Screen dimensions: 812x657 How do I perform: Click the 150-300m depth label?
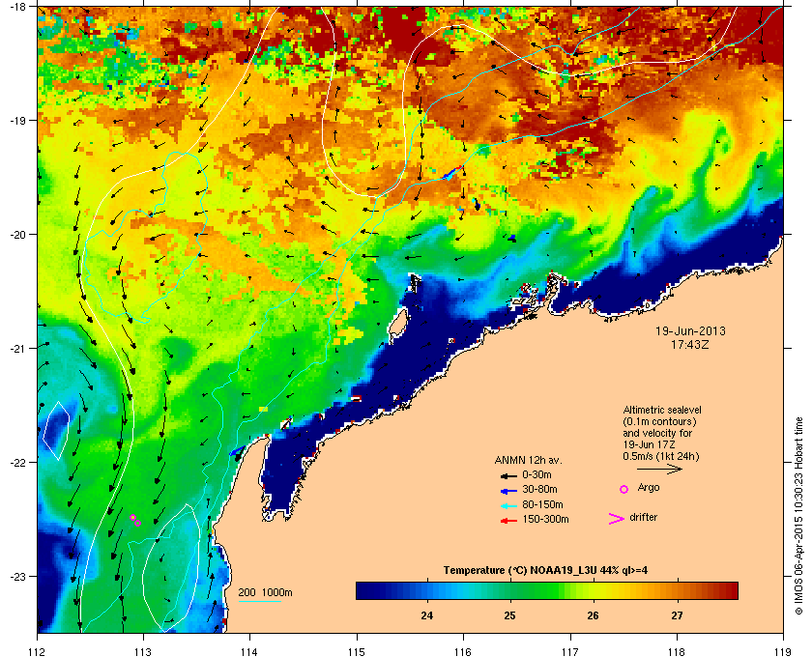(545, 519)
